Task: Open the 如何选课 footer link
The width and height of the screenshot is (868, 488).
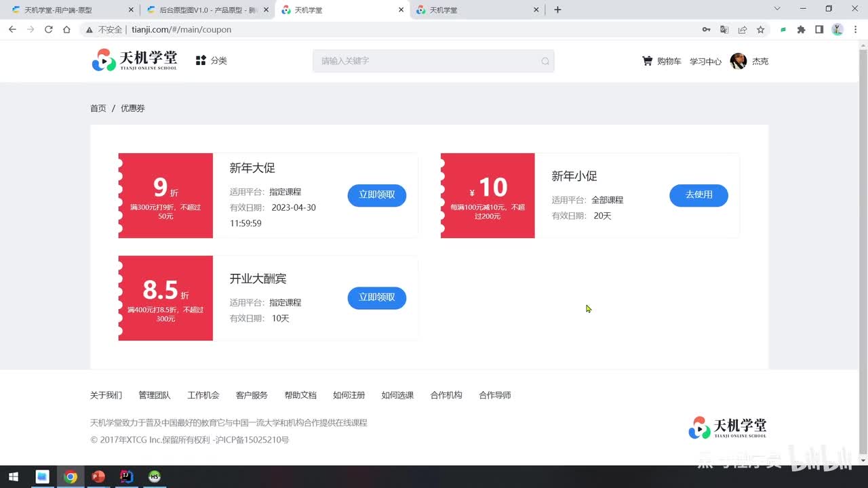Action: [397, 395]
